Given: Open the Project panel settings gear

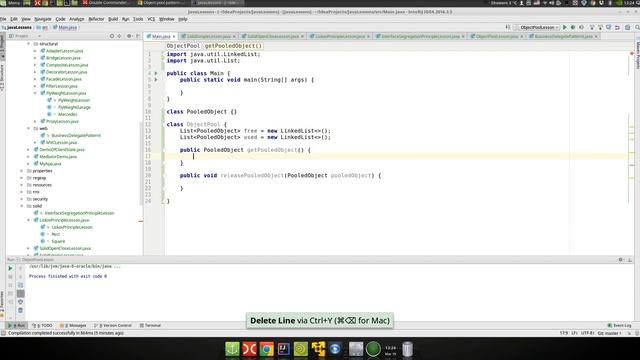Looking at the screenshot, I should point(129,36).
